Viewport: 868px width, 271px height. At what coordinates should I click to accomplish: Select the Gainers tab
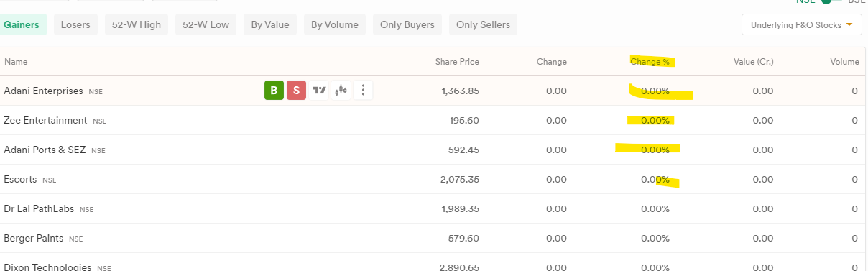click(22, 24)
